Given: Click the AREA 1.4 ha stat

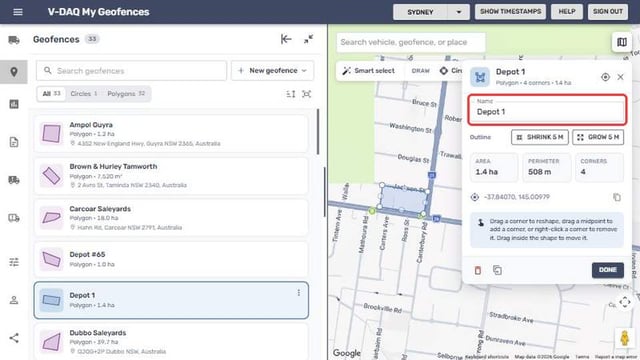Looking at the screenshot, I should tap(494, 167).
